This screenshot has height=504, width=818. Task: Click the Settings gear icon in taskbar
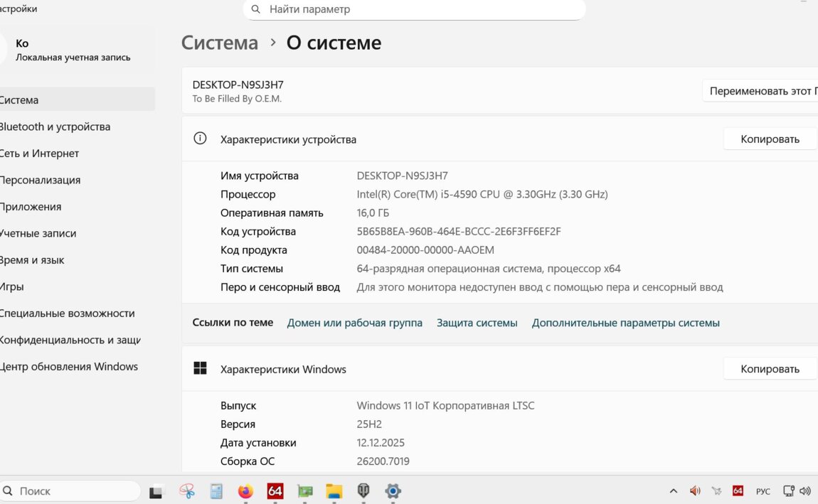coord(393,490)
